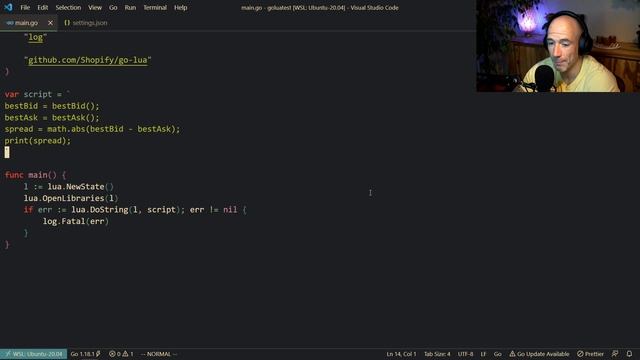The height and width of the screenshot is (360, 640).
Task: Click the 'print(spread);' line
Action: pyautogui.click(x=38, y=140)
